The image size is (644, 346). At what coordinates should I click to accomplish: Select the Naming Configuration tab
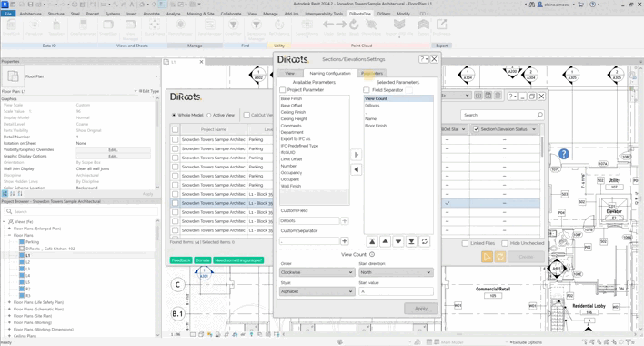pos(330,73)
